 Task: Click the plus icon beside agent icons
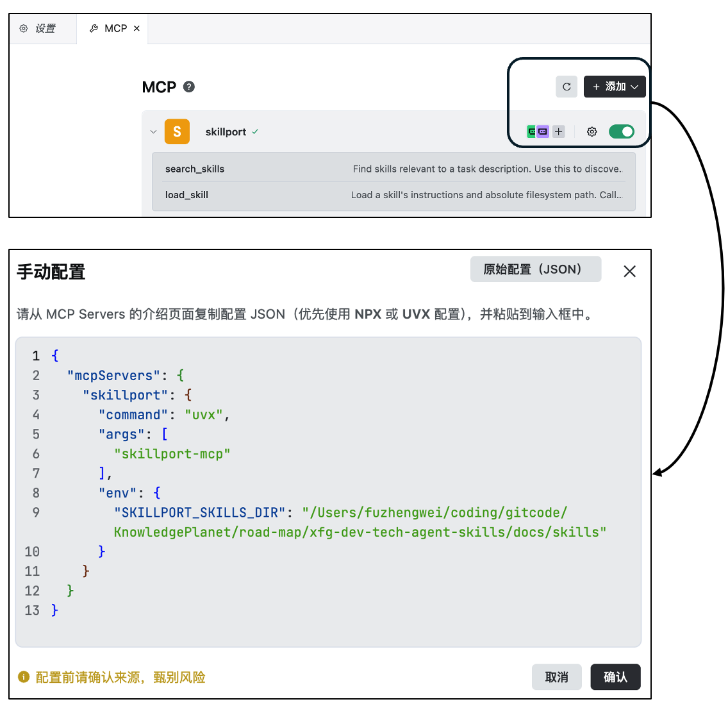pyautogui.click(x=559, y=131)
